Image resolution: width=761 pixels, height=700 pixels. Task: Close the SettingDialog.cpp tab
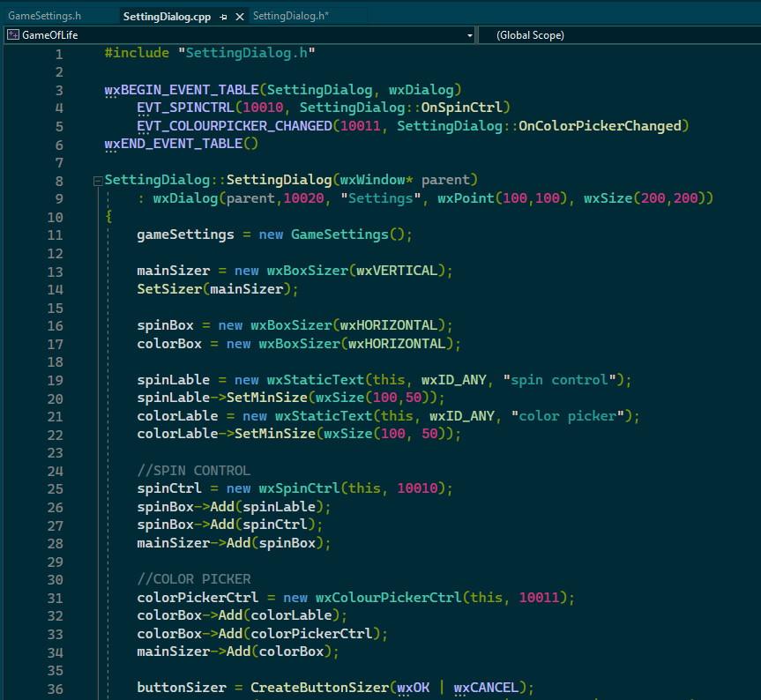click(239, 17)
